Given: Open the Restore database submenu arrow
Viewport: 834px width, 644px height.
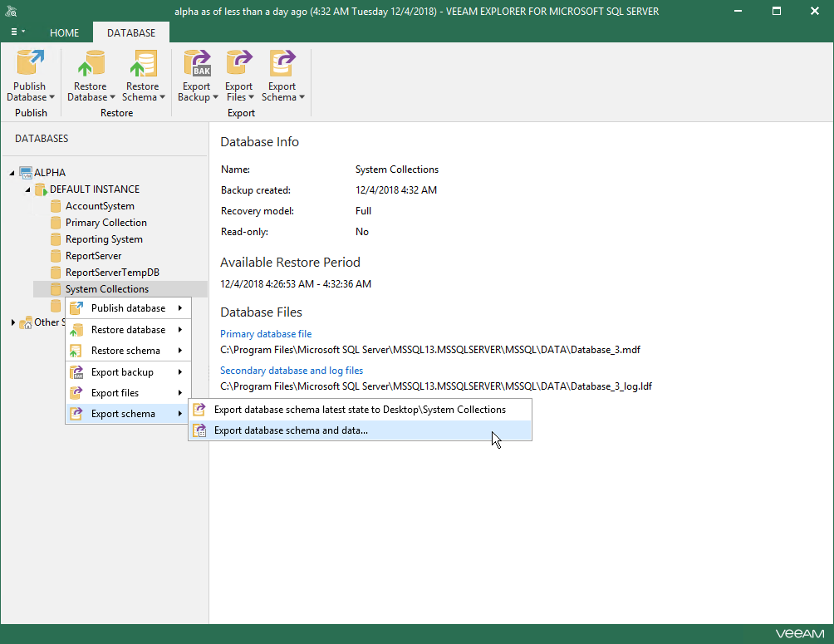Looking at the screenshot, I should [x=180, y=330].
